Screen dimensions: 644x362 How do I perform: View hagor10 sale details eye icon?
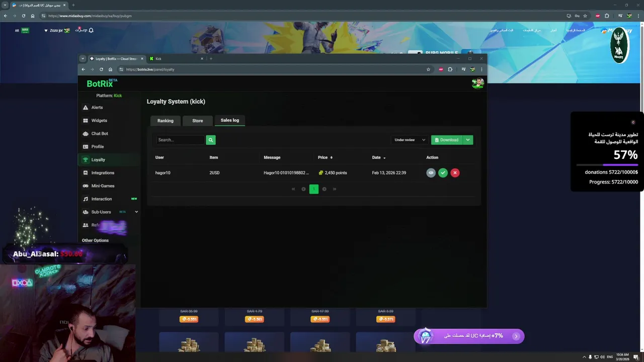pyautogui.click(x=431, y=172)
